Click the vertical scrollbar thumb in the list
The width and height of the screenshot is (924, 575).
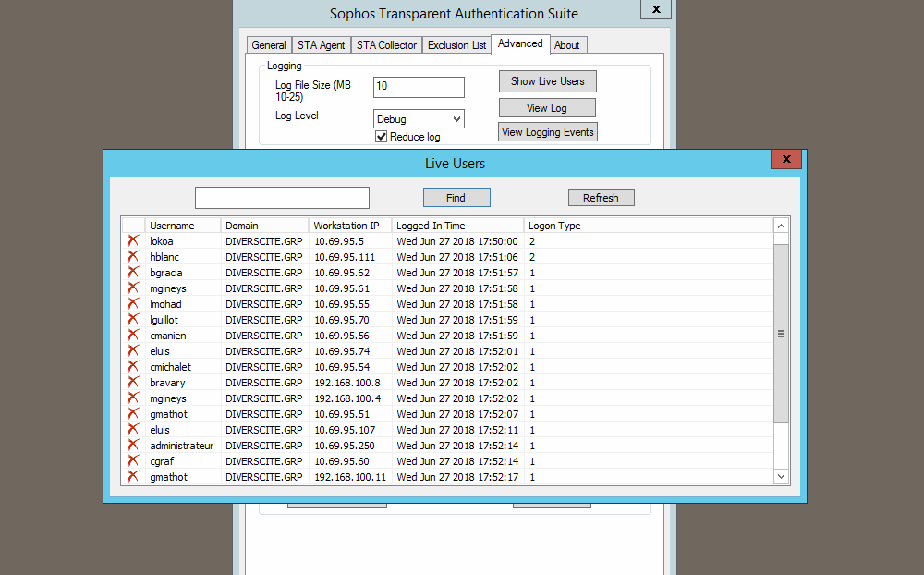tap(781, 333)
